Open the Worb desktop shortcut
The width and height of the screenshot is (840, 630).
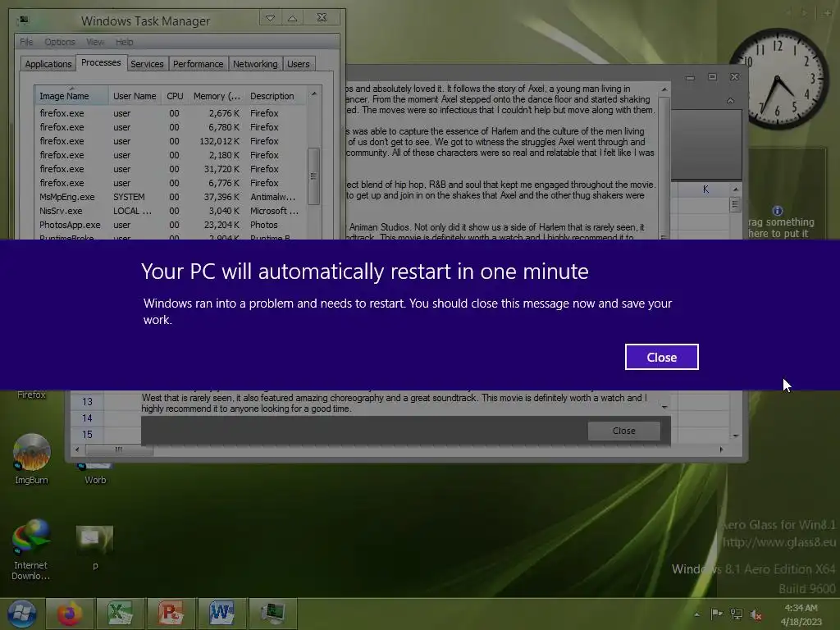click(x=95, y=474)
